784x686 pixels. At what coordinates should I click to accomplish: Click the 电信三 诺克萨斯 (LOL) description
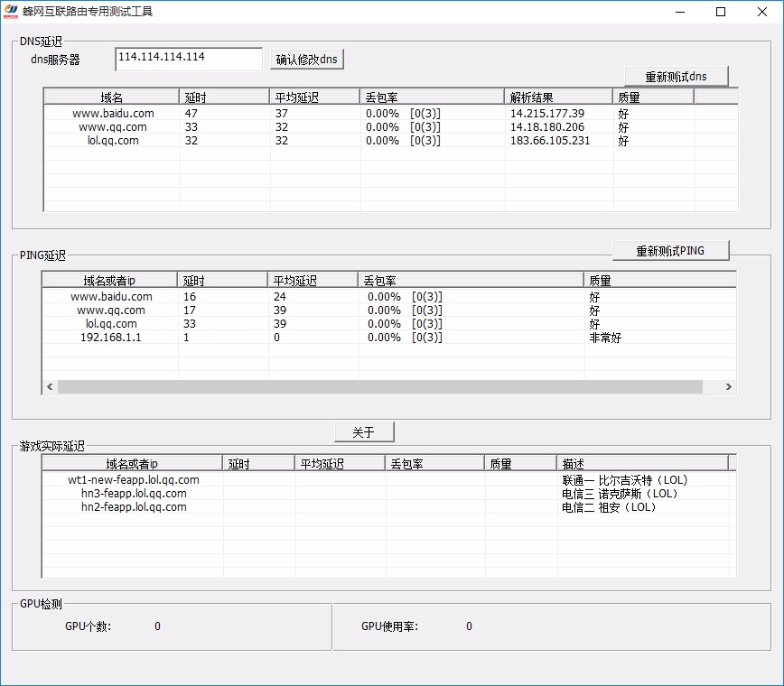point(620,494)
